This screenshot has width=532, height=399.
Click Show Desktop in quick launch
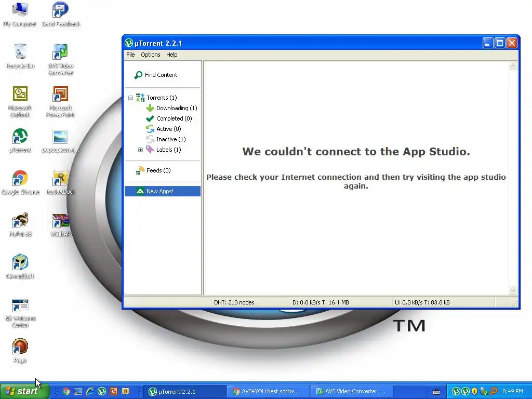point(78,392)
